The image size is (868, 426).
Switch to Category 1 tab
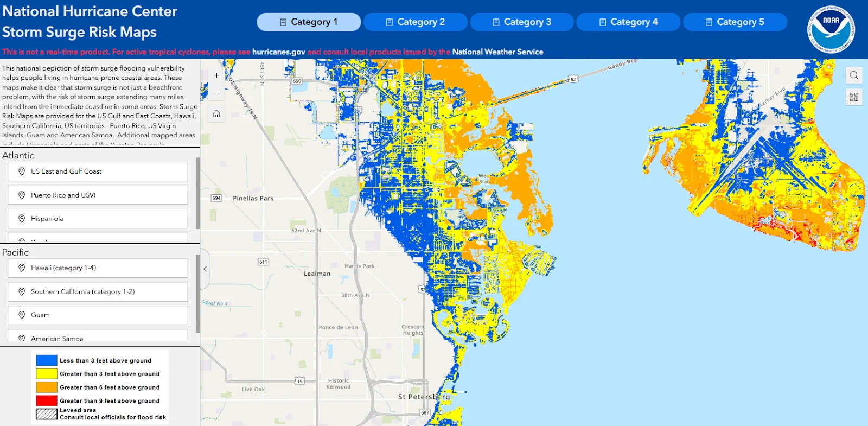coord(309,22)
